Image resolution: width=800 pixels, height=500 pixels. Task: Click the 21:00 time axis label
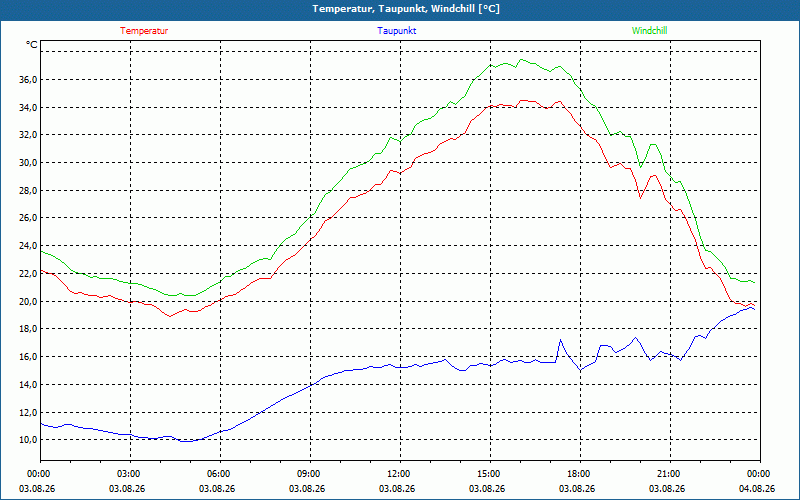[670, 474]
